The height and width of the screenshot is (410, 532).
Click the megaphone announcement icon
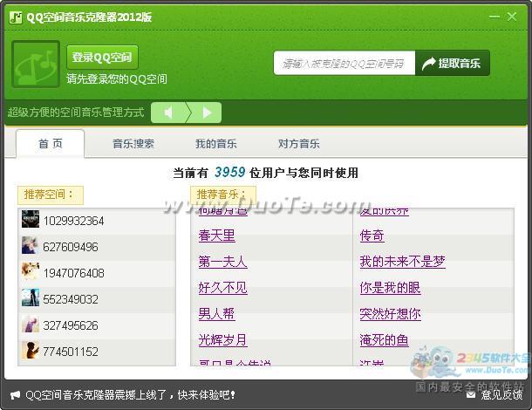15,395
